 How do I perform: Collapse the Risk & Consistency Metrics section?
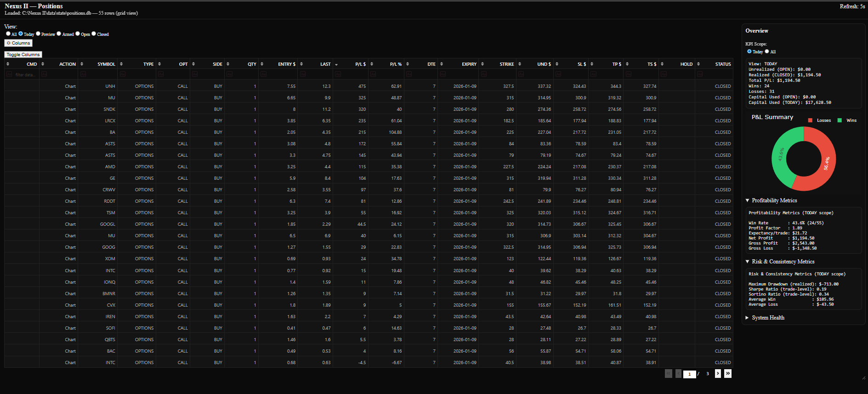click(748, 262)
